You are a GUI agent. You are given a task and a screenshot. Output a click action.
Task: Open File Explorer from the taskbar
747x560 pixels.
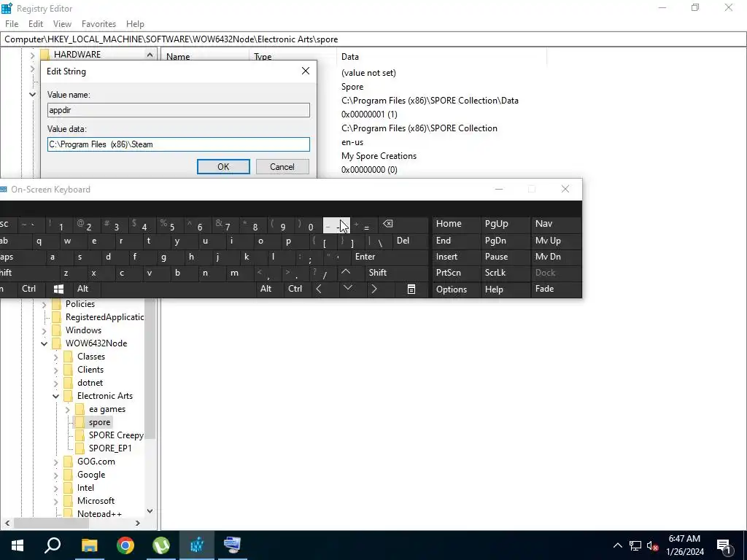(x=89, y=545)
